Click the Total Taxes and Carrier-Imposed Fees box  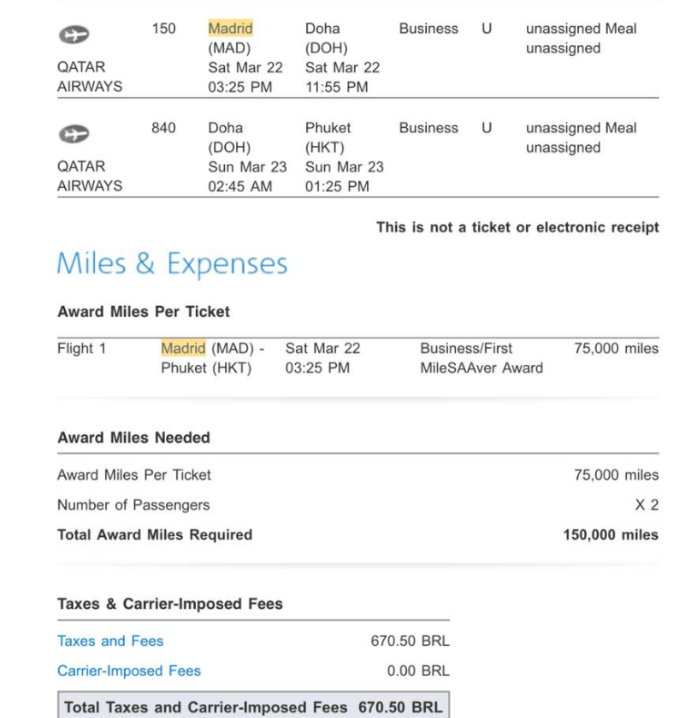253,707
